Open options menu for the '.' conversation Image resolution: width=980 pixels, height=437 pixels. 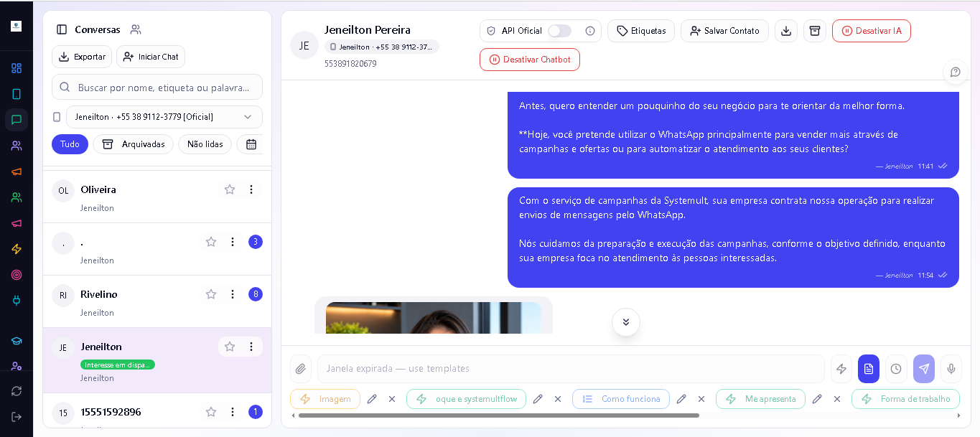(233, 242)
